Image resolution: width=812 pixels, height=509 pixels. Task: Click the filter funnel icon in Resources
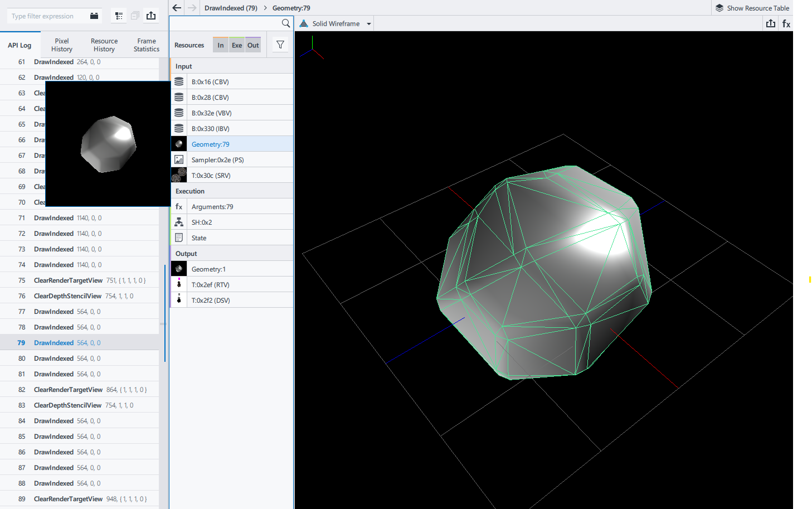[280, 45]
